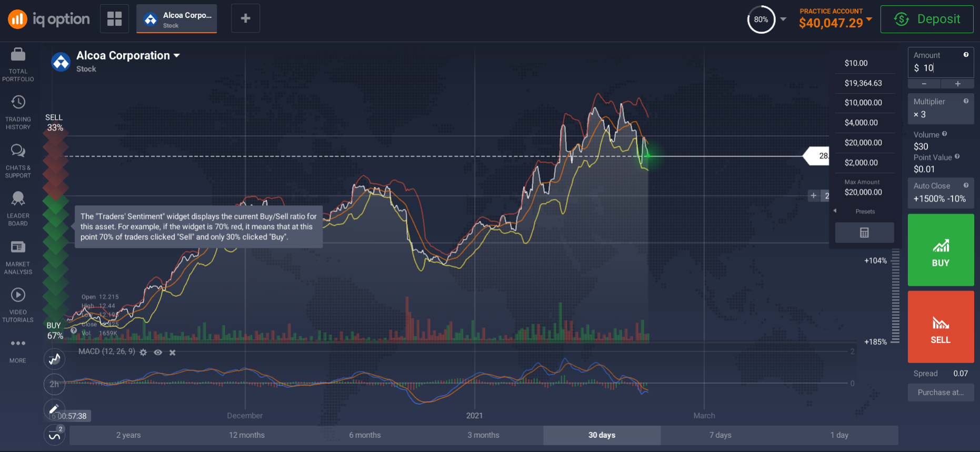
Task: Open the Multiplier x3 selector
Action: click(941, 108)
